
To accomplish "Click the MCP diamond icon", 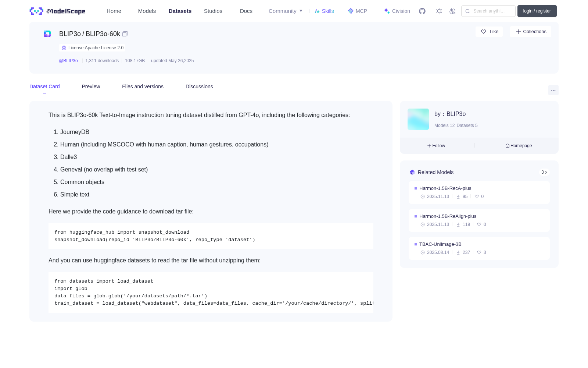I will (x=351, y=11).
